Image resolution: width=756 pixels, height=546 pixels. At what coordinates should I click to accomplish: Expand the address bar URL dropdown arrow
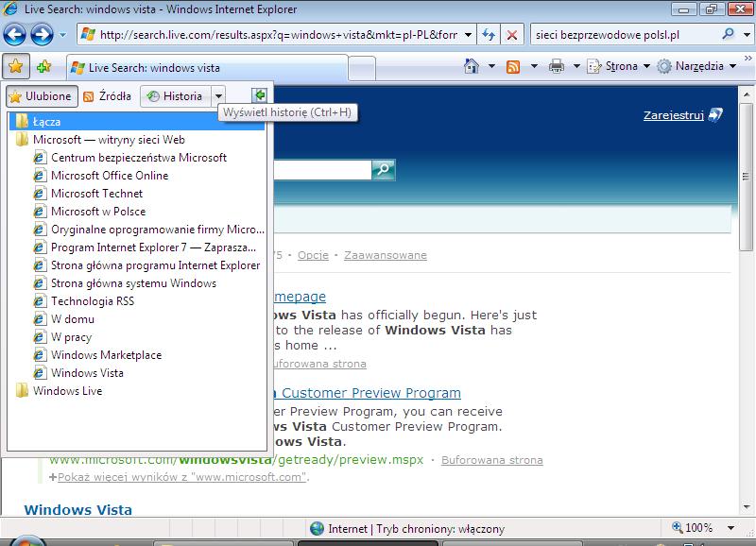point(468,35)
